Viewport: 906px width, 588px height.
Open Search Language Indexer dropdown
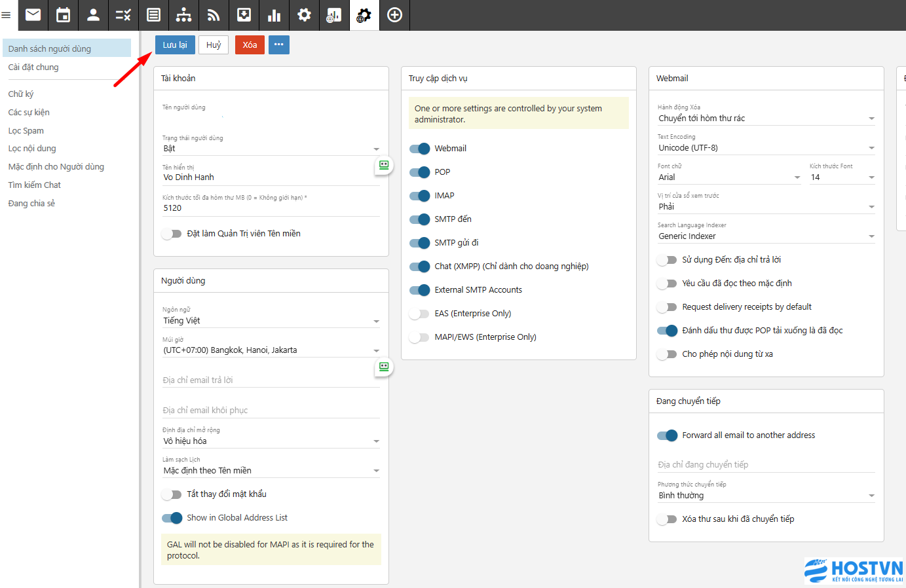[x=766, y=236]
